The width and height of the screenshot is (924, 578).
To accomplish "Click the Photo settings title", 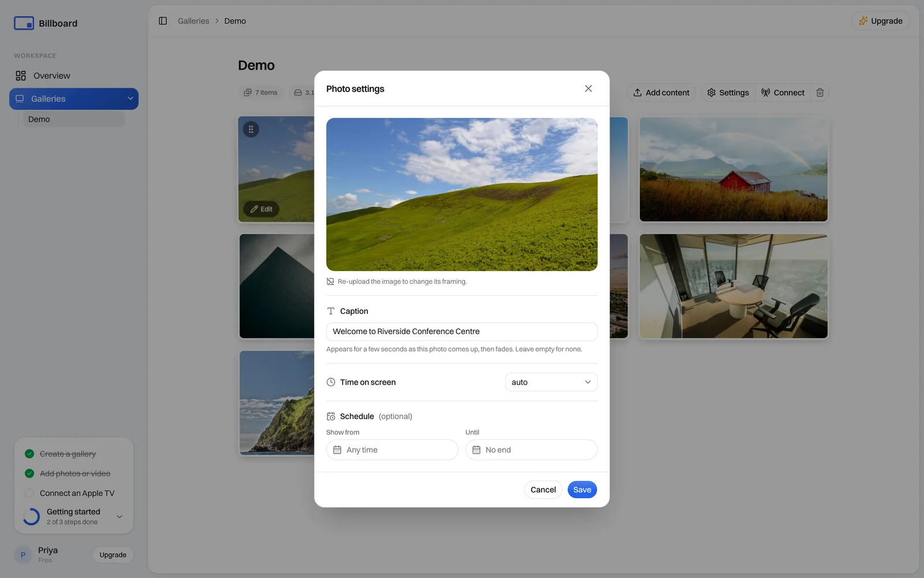I will tap(355, 88).
